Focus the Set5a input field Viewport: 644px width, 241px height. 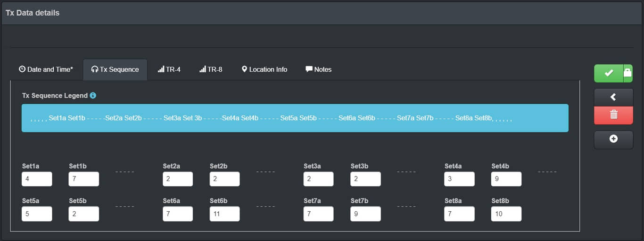(x=37, y=214)
